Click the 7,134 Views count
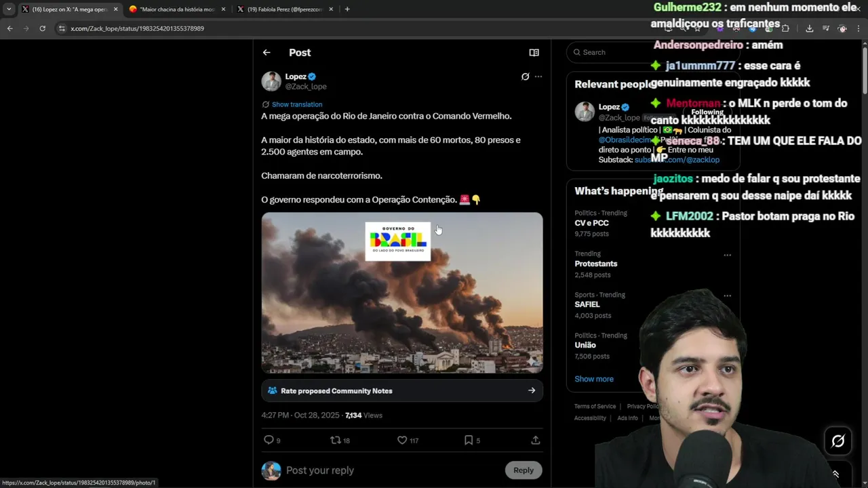Viewport: 868px width, 488px height. point(363,415)
